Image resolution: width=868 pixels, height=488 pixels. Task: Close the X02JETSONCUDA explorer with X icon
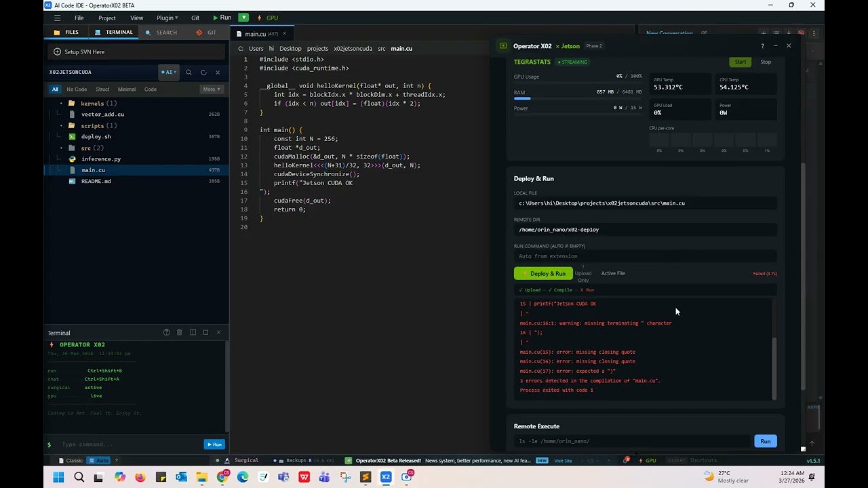click(218, 72)
